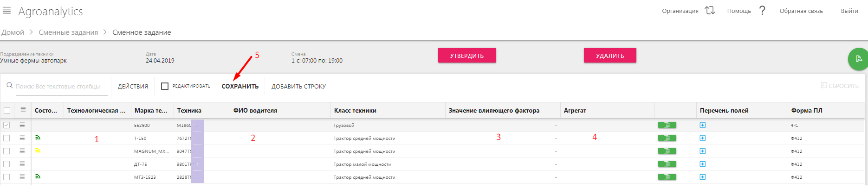Click the Сохранить button

[x=240, y=86]
